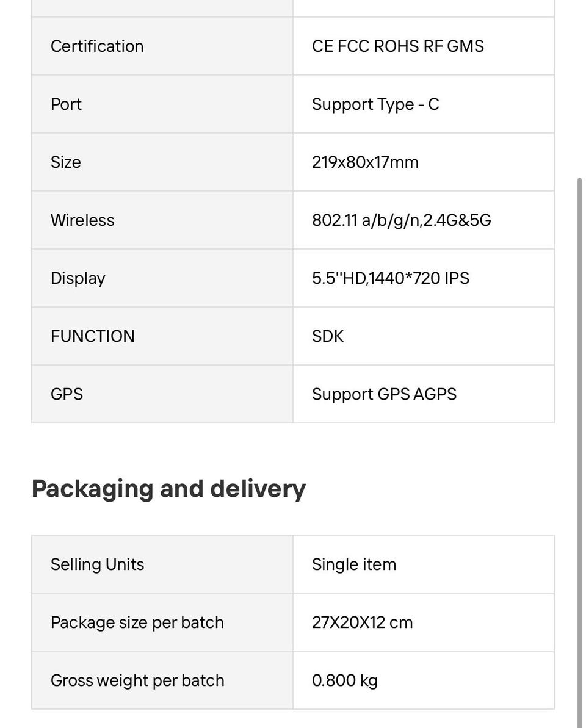Select the Single item value
The image size is (586, 728).
(x=354, y=564)
